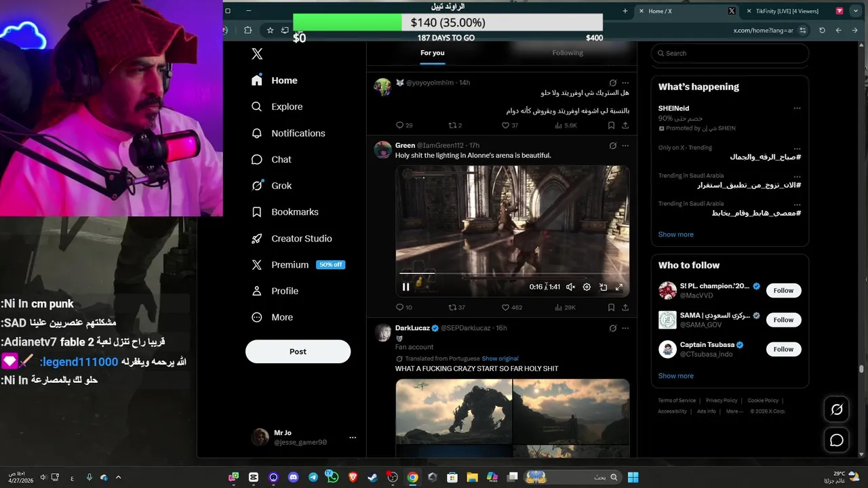868x488 pixels.
Task: Open Explore in X sidebar
Action: pyautogui.click(x=277, y=106)
